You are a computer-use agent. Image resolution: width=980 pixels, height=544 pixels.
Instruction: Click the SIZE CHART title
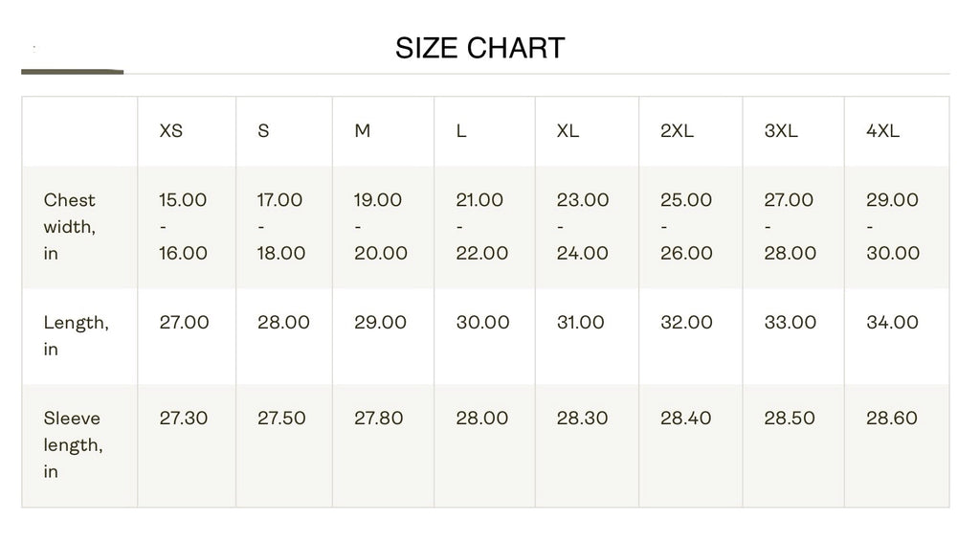coord(479,48)
